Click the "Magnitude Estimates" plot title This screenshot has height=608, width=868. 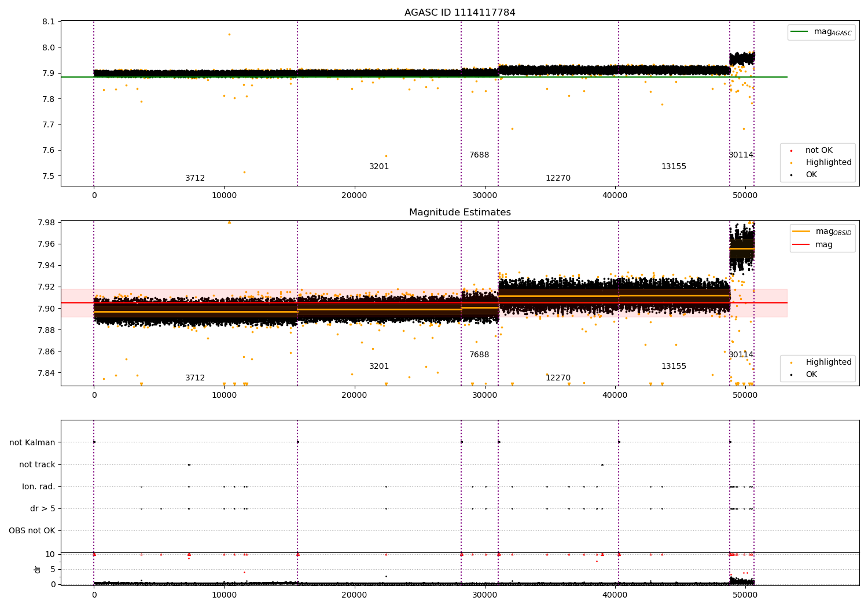click(459, 213)
